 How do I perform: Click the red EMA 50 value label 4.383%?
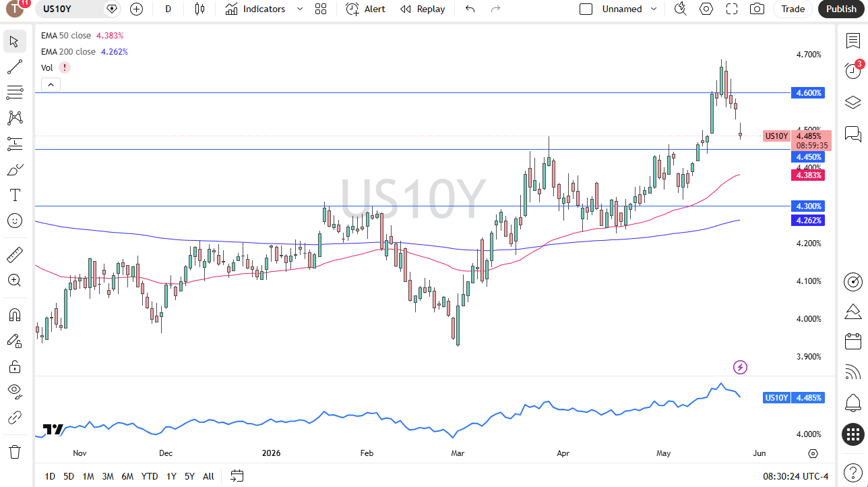807,175
